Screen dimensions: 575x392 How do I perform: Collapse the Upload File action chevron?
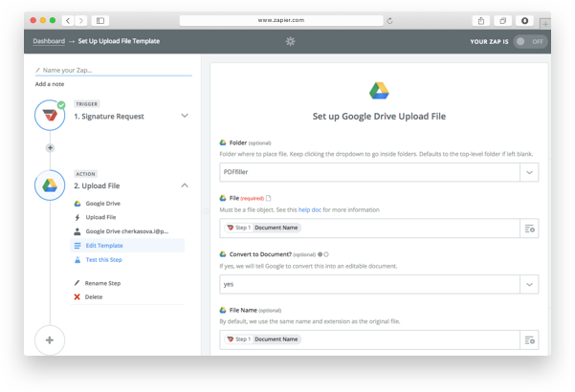[x=185, y=185]
